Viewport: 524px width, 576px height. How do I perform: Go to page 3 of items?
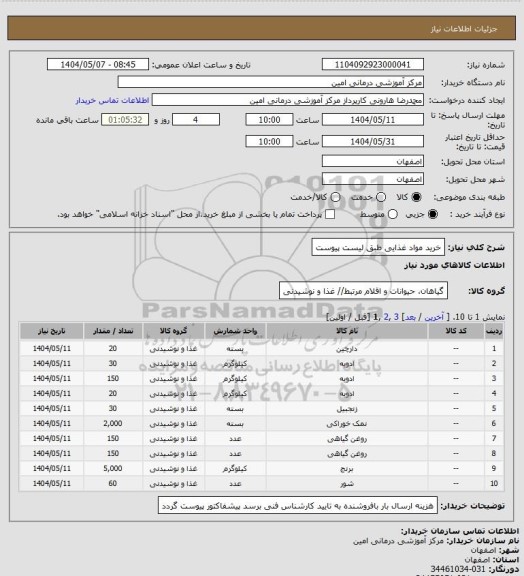[x=396, y=317]
